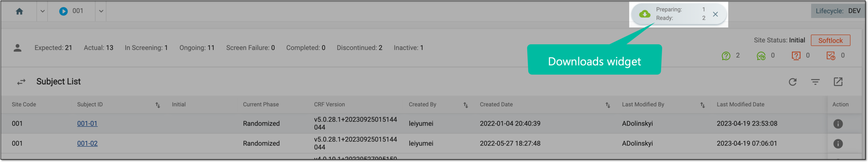868x162 pixels.
Task: Open the downloads widget cloud icon
Action: tap(645, 14)
